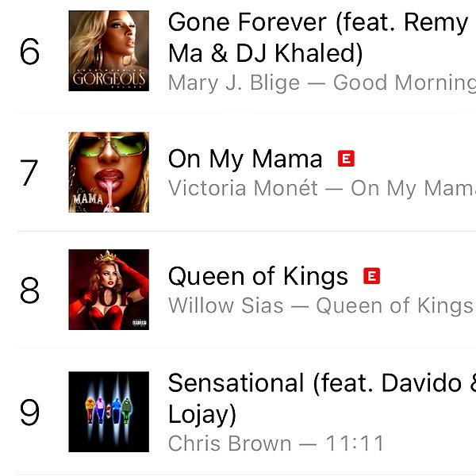The image size is (476, 476).
Task: Select chart rank number 8
Action: 30,290
